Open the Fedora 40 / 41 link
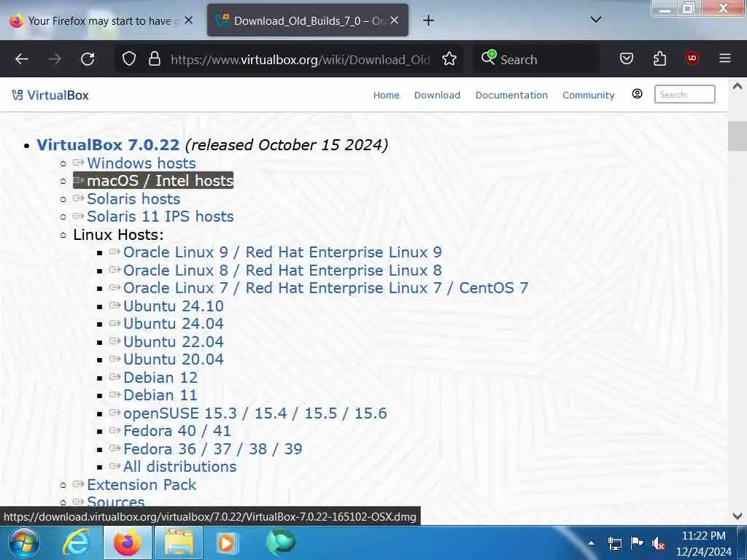747x560 pixels. [x=177, y=430]
